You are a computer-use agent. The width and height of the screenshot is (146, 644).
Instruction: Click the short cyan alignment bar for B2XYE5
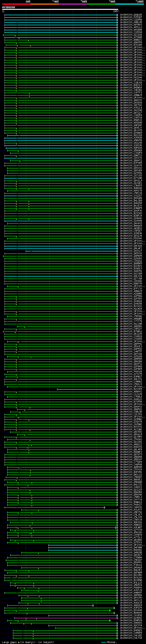(x=87, y=389)
